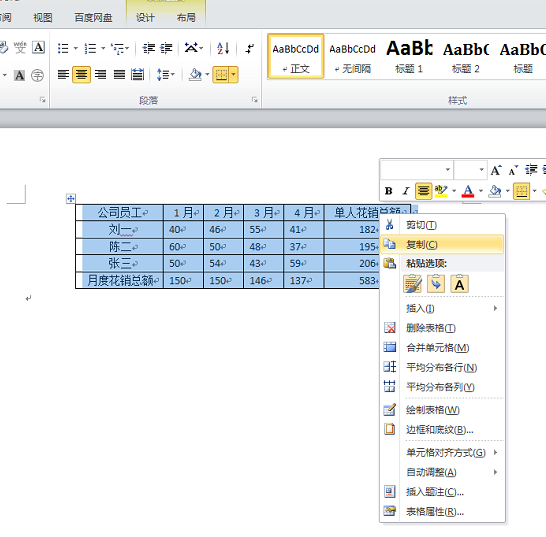Toggle italic in mini toolbar
This screenshot has height=537, width=546.
click(406, 191)
